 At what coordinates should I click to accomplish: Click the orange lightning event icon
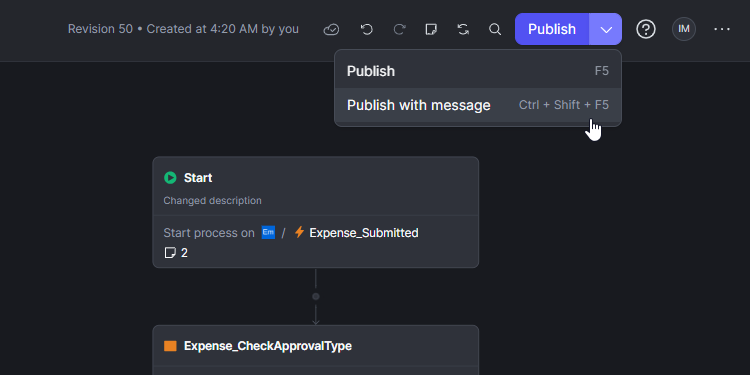[299, 232]
